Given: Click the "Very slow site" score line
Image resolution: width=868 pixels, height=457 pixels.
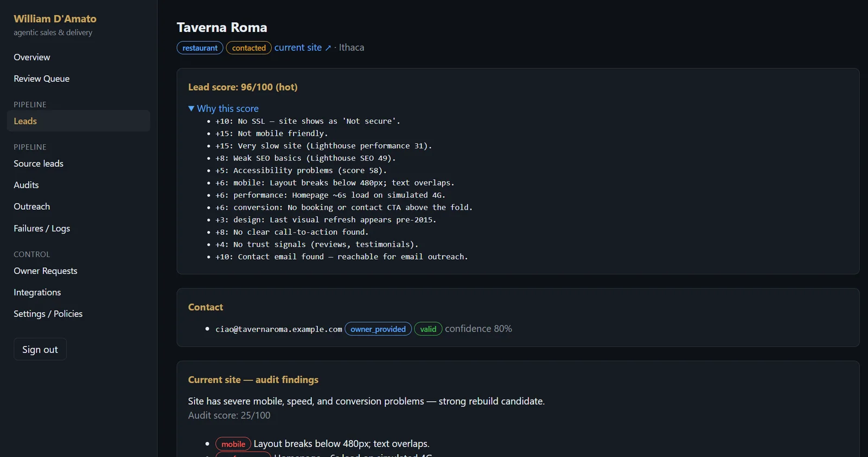Looking at the screenshot, I should (324, 146).
